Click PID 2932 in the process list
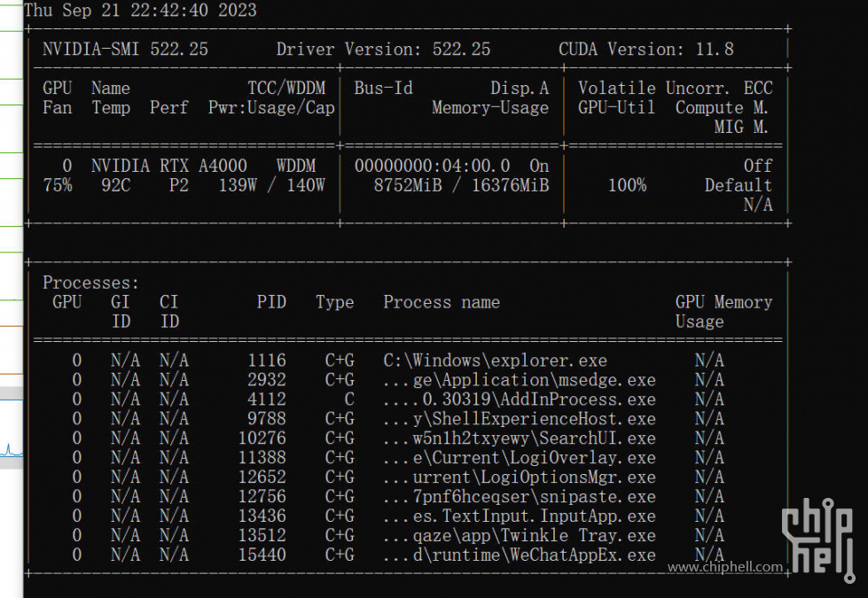 pos(266,379)
